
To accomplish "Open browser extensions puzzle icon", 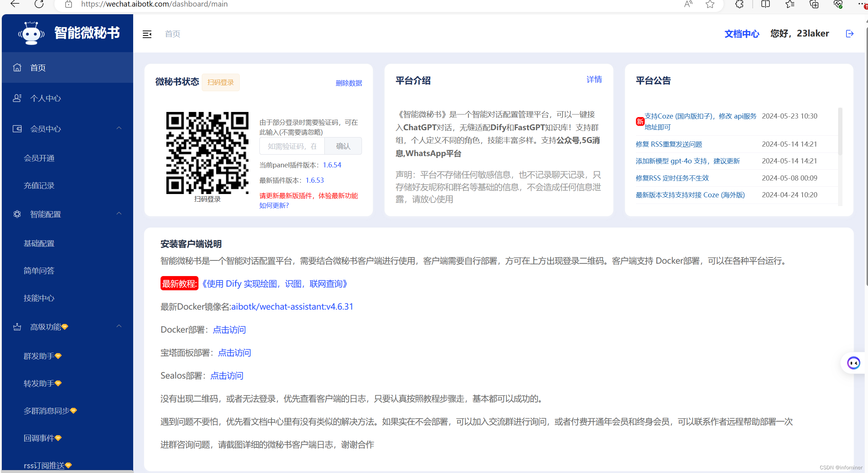I will [x=739, y=4].
